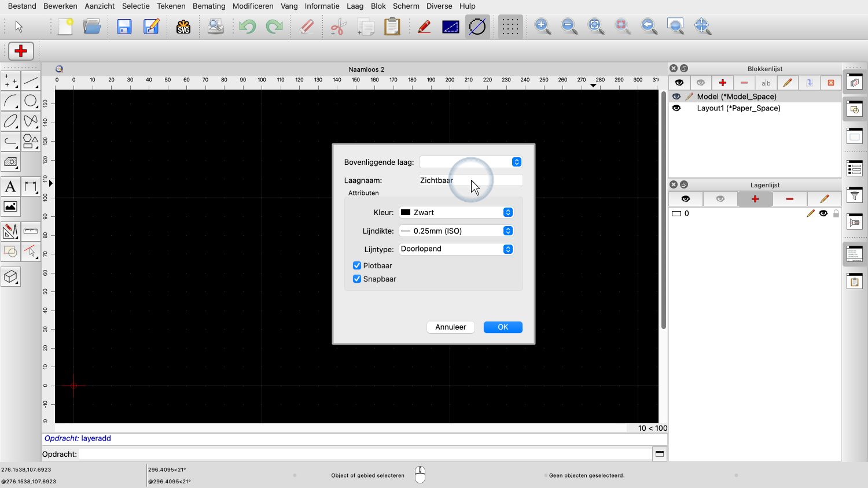Uncheck the Plotbaar checkbox
The image size is (868, 488).
tap(357, 266)
